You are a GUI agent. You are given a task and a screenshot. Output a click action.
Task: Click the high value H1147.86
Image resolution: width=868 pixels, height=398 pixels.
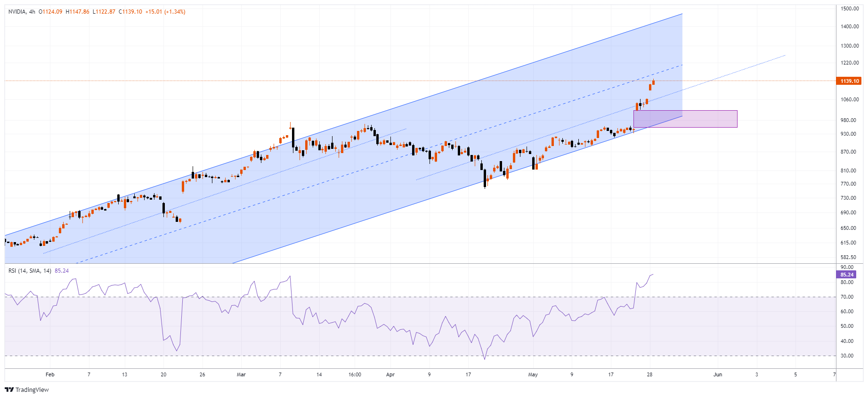click(x=78, y=12)
